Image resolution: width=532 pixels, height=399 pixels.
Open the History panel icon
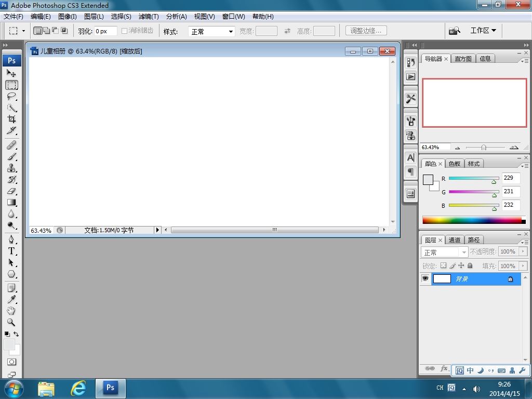(x=411, y=62)
